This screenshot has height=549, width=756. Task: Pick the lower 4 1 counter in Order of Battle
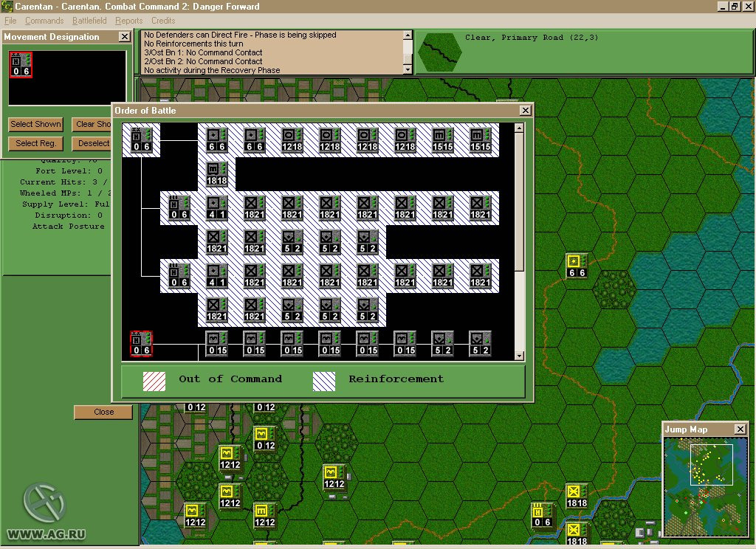pyautogui.click(x=216, y=276)
